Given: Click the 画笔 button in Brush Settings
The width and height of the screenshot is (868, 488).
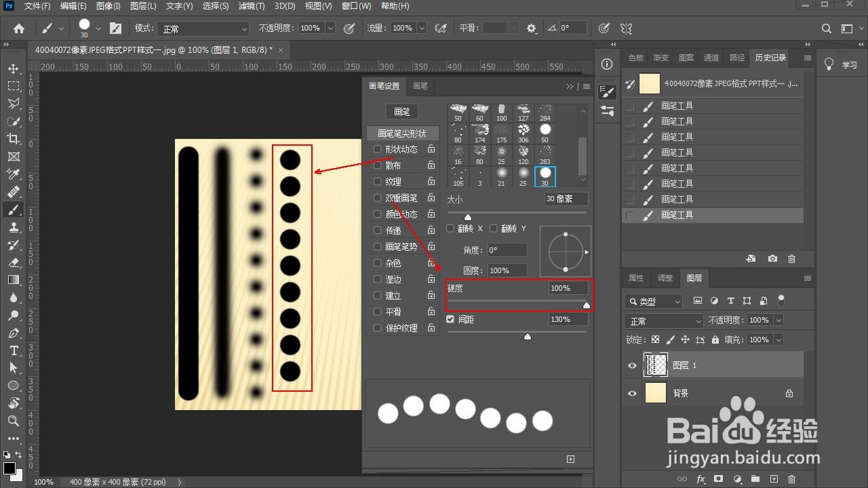Looking at the screenshot, I should (x=402, y=111).
